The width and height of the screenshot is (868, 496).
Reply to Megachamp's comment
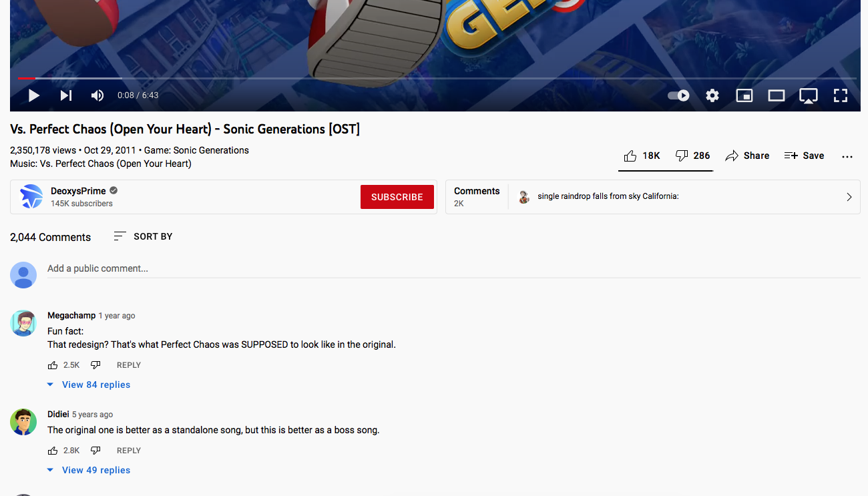click(x=129, y=365)
